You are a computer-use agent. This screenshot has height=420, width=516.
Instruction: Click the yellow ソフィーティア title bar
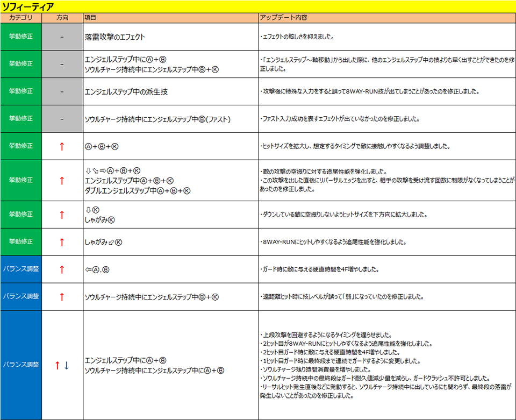[258, 6]
